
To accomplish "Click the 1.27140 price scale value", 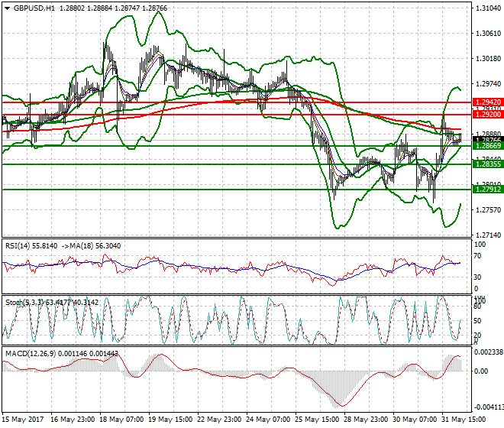I will pos(488,235).
